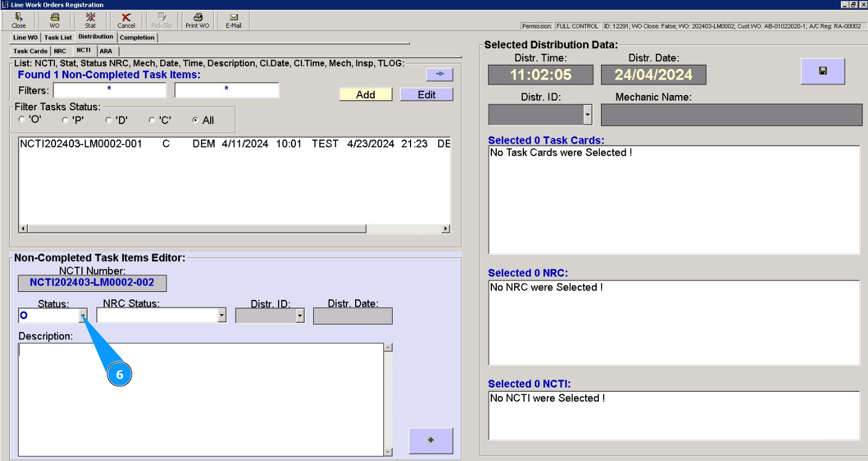
Task: Print the work order via Print WO
Action: pos(197,20)
